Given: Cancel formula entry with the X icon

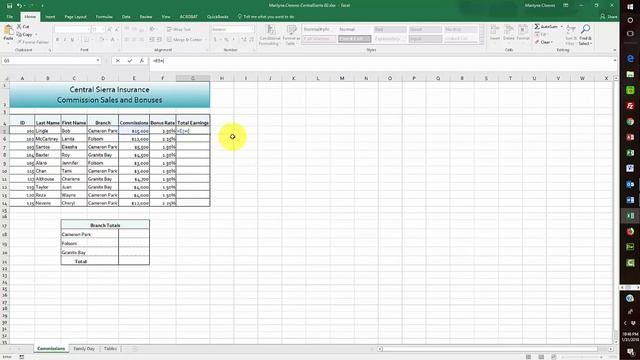Looking at the screenshot, I should click(118, 60).
